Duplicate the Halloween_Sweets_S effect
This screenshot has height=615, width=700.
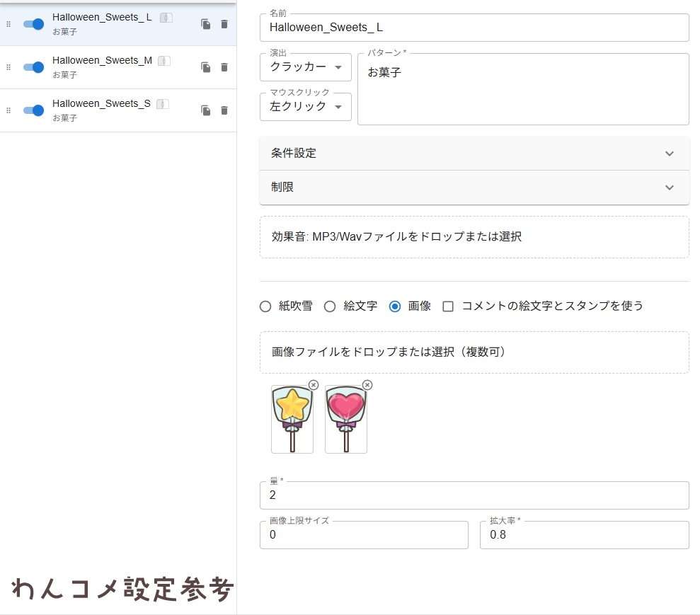point(205,110)
